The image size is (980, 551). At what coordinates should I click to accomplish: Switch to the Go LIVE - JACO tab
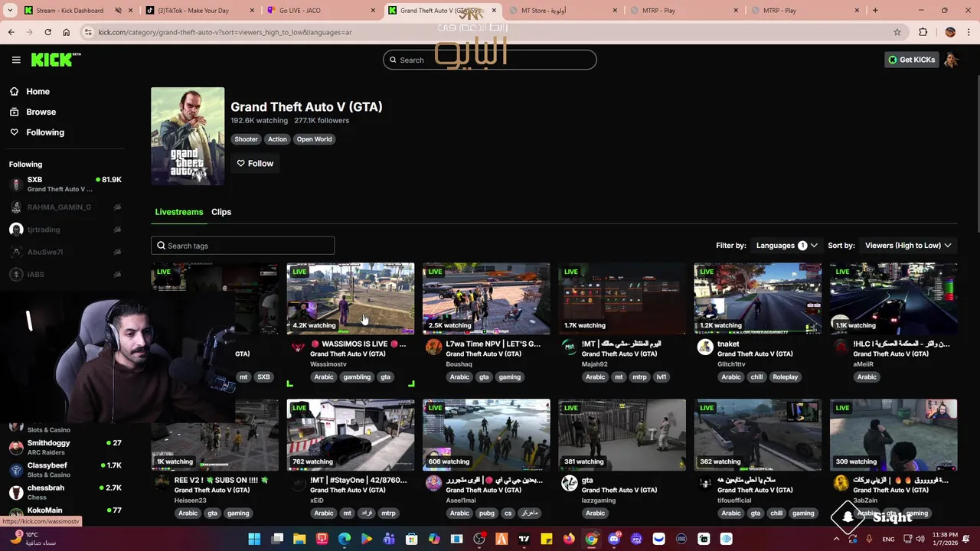point(322,11)
